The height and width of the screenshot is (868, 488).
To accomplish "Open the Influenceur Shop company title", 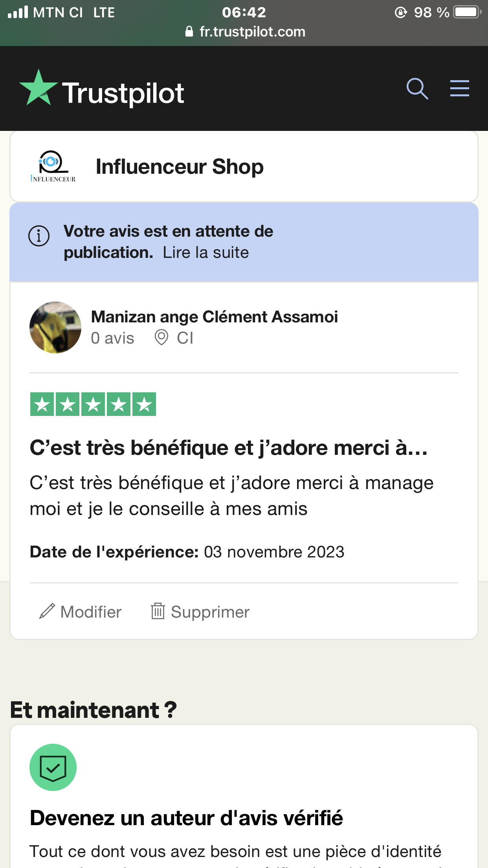I will (x=180, y=167).
